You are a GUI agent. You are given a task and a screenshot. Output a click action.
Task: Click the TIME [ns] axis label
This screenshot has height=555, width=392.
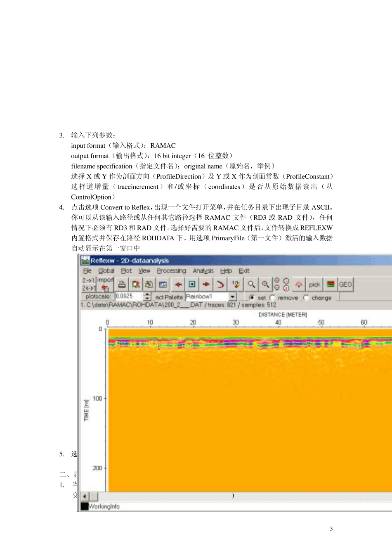pos(86,410)
